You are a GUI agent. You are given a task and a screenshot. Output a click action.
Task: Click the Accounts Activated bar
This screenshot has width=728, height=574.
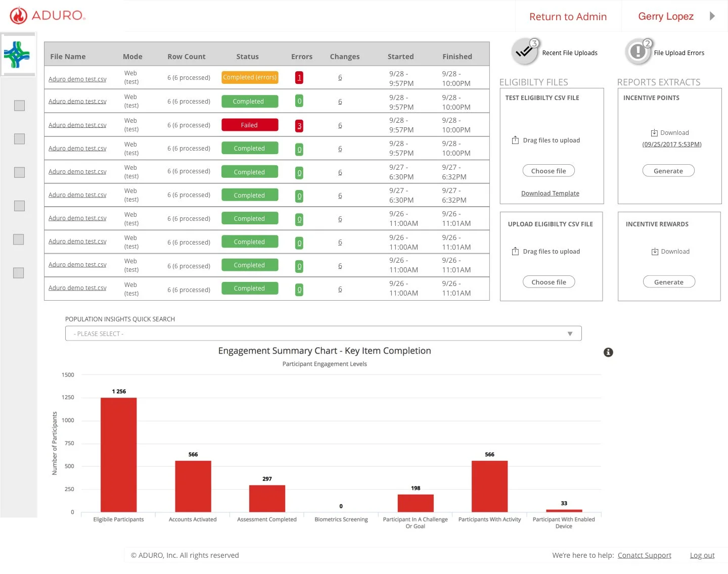point(193,486)
